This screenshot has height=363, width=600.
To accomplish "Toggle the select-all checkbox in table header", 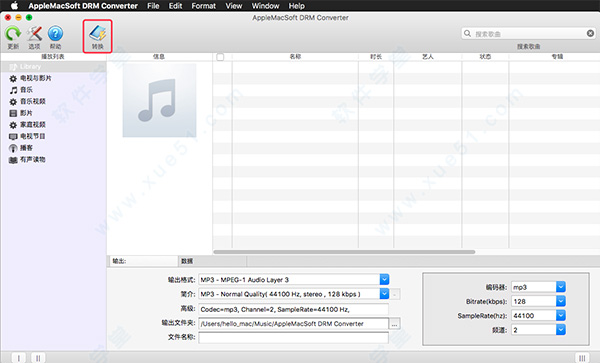I will [220, 57].
